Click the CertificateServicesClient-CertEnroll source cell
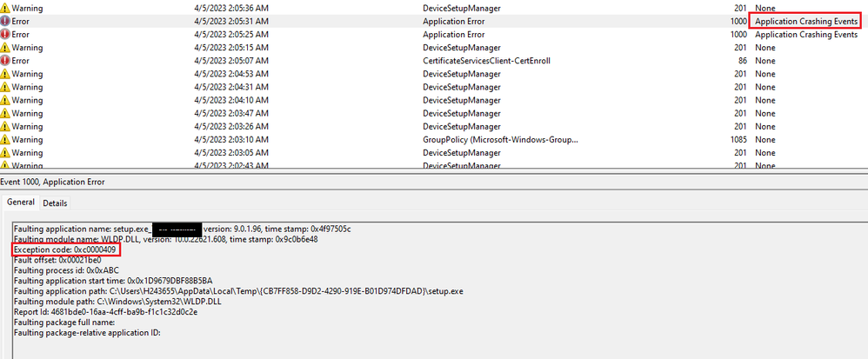The width and height of the screenshot is (868, 359). (x=486, y=61)
